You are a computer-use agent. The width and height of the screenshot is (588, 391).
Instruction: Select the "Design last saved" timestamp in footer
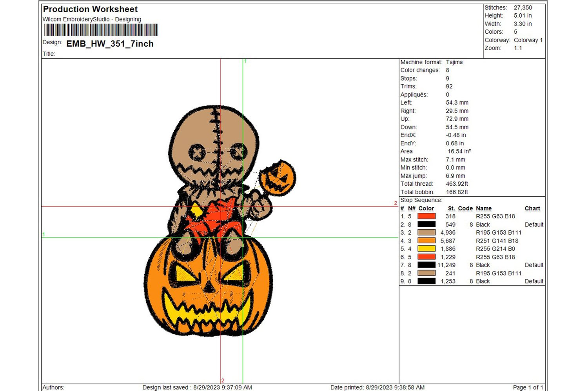coord(197,387)
